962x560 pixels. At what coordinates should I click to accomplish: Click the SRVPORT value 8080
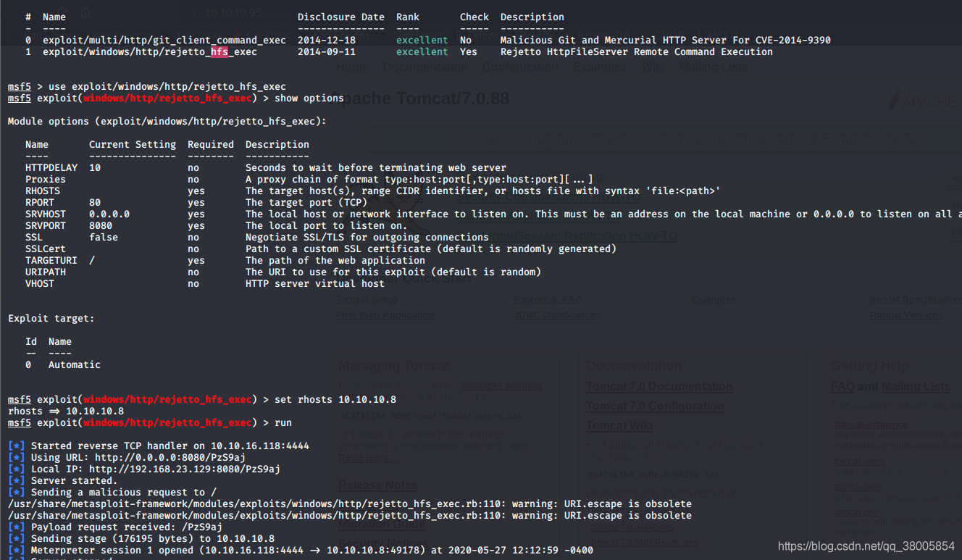101,225
